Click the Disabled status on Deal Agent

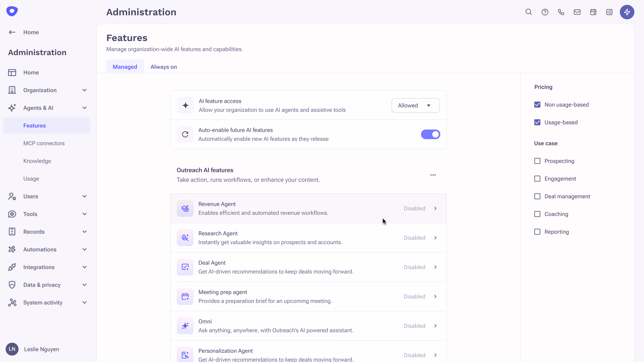coord(414,267)
